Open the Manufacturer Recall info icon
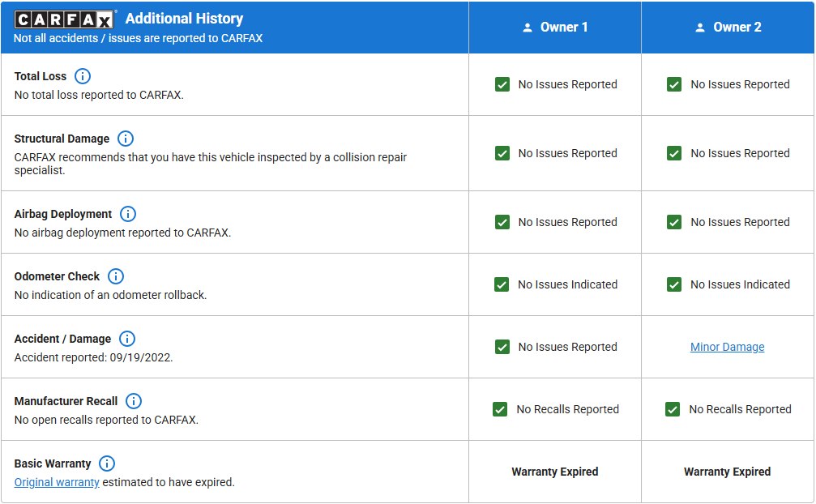 point(134,401)
